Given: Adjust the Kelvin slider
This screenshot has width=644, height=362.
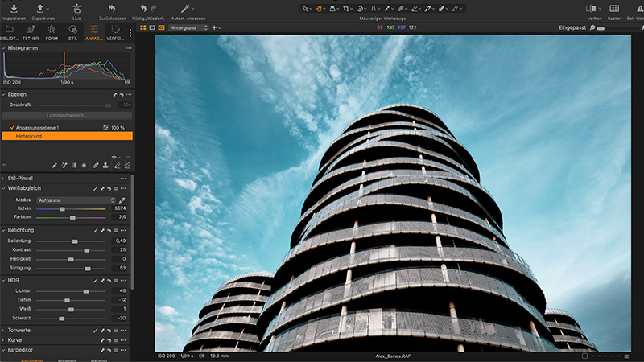Looking at the screenshot, I should click(63, 208).
